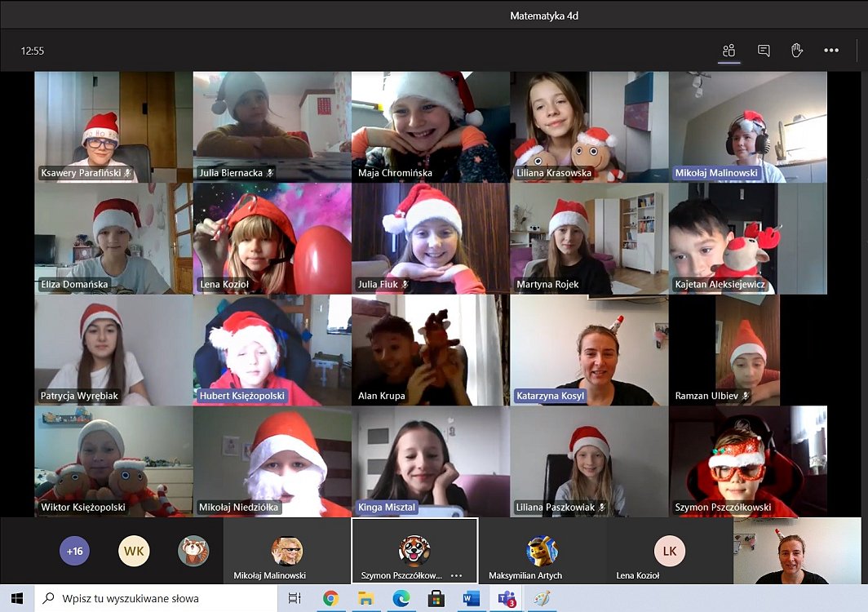Open the Microsoft Store taskbar icon
Viewport: 868px width, 612px height.
436,598
